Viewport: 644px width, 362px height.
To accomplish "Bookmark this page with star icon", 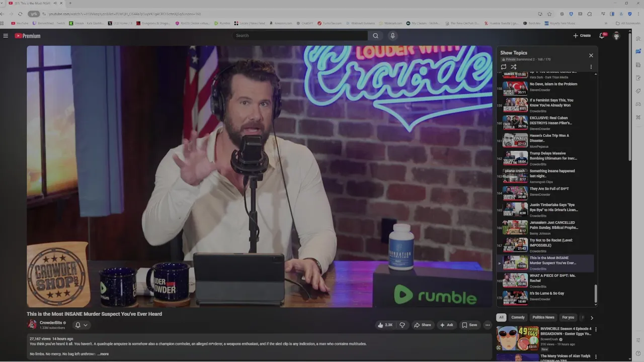I will click(x=549, y=14).
